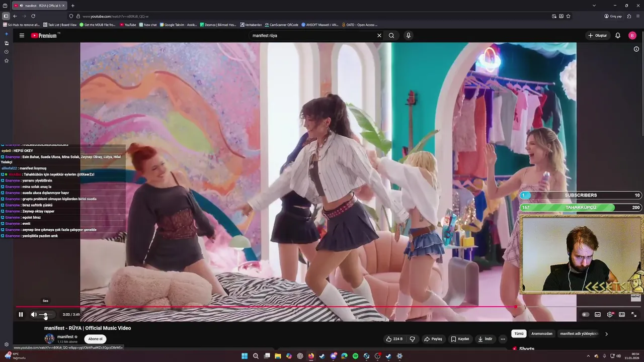Start voice search with the microphone
The image size is (644, 362).
pos(409,36)
